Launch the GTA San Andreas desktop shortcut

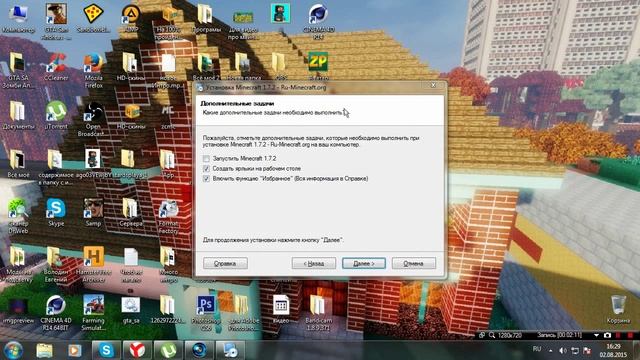coord(56,21)
